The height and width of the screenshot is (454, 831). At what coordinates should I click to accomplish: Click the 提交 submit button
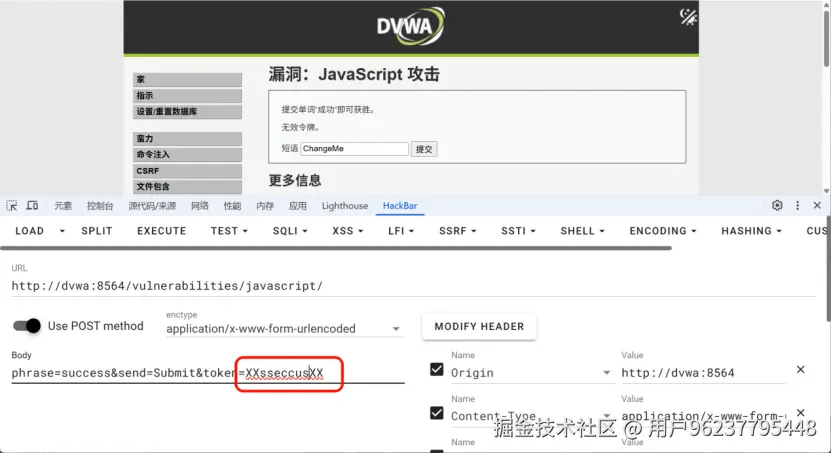pos(424,149)
